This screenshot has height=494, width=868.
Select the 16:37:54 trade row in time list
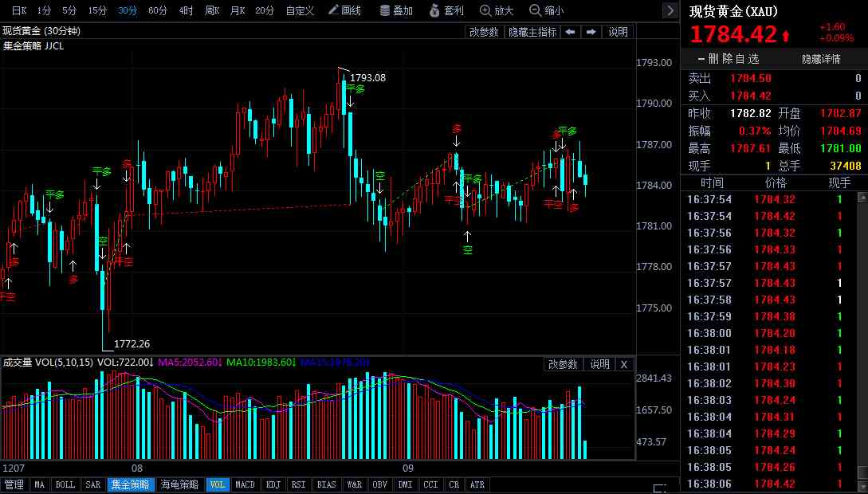[x=765, y=199]
